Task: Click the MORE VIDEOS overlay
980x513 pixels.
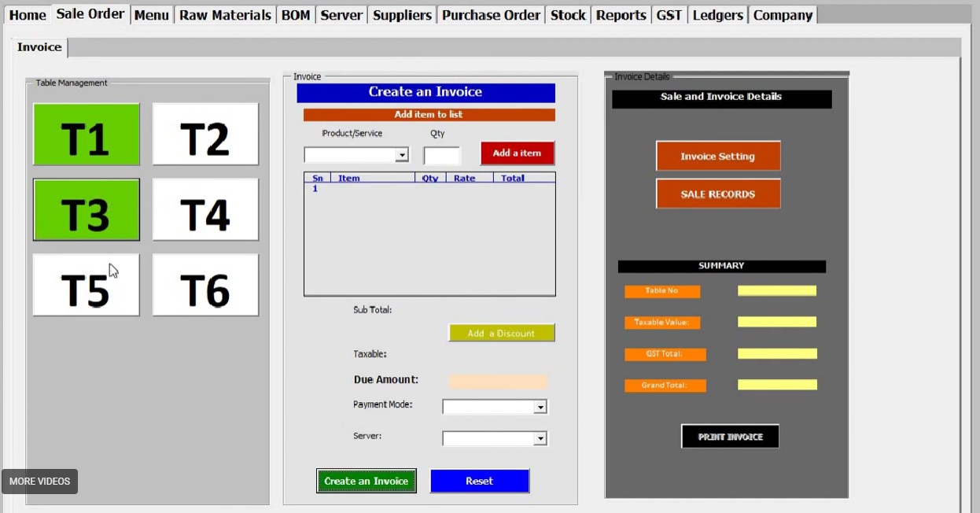Action: click(x=39, y=481)
